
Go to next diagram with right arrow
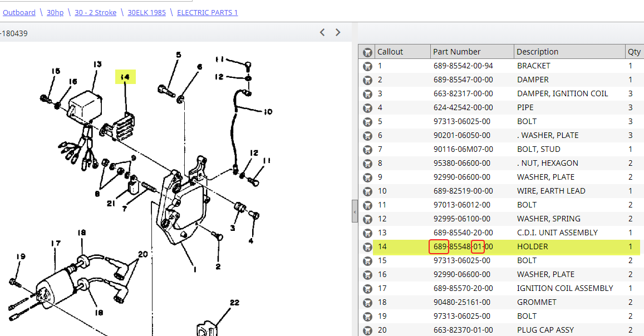pos(338,32)
